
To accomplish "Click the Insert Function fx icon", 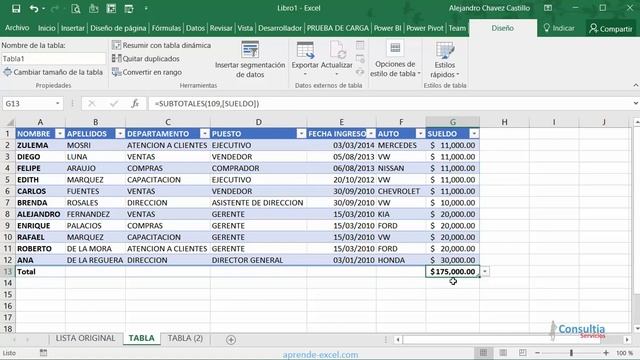I will (135, 104).
